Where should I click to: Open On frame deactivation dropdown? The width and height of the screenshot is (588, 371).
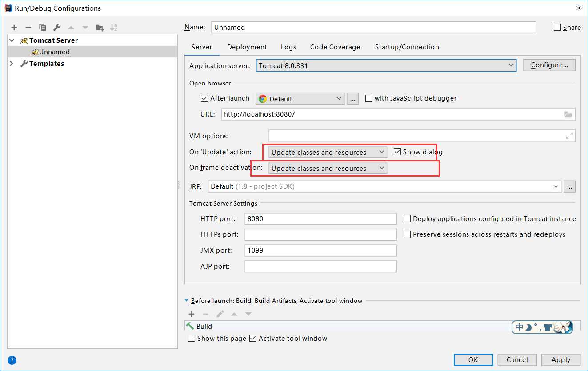point(328,168)
